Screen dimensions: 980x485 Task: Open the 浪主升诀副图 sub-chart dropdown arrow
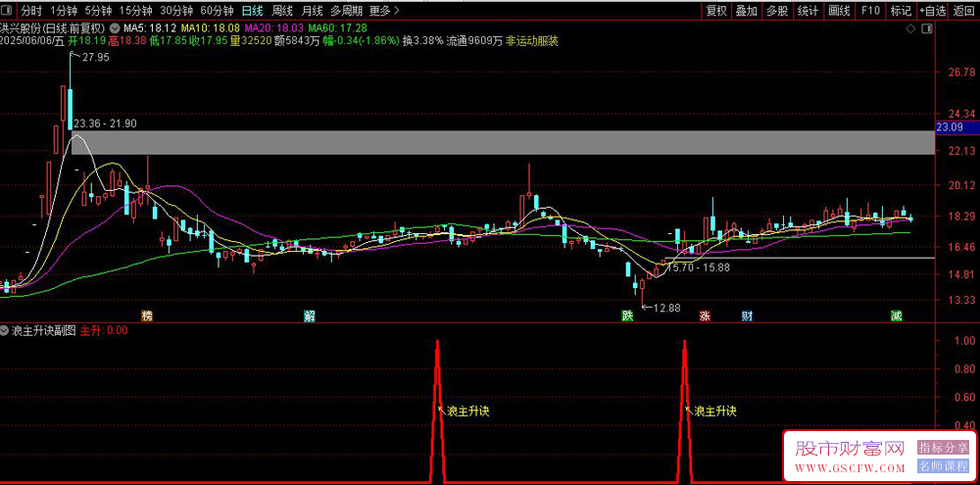[x=5, y=330]
